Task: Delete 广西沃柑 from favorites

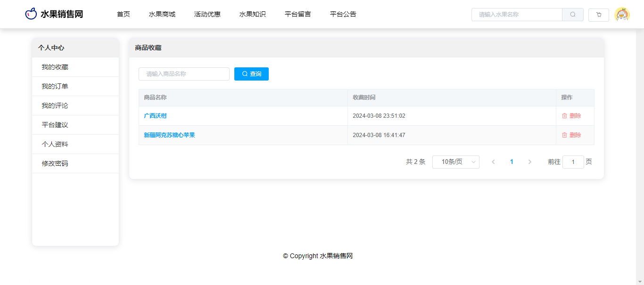Action: pos(571,116)
